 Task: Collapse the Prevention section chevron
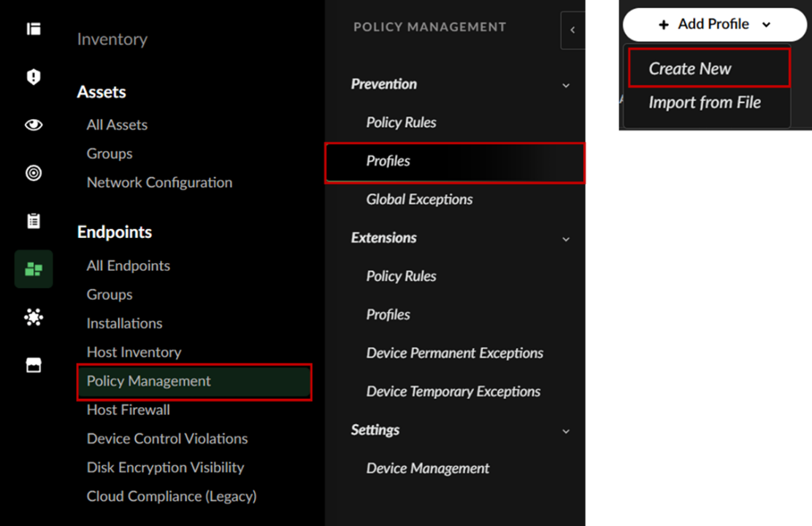pyautogui.click(x=566, y=85)
